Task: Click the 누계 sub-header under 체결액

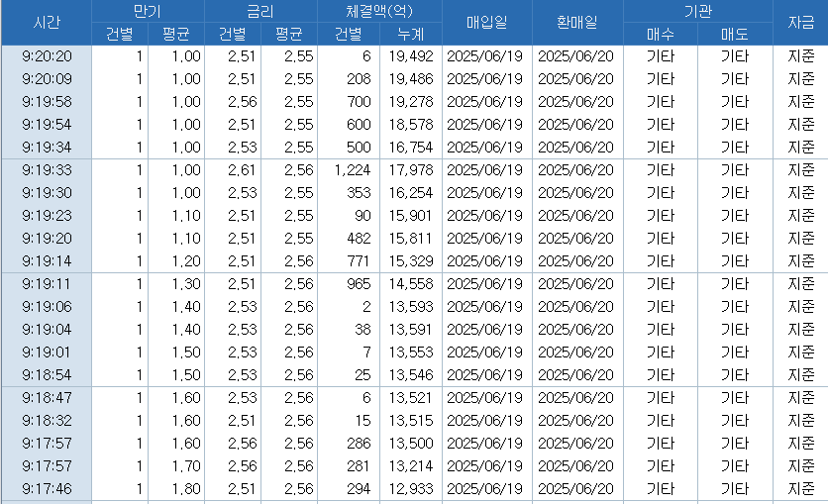Action: pyautogui.click(x=410, y=35)
